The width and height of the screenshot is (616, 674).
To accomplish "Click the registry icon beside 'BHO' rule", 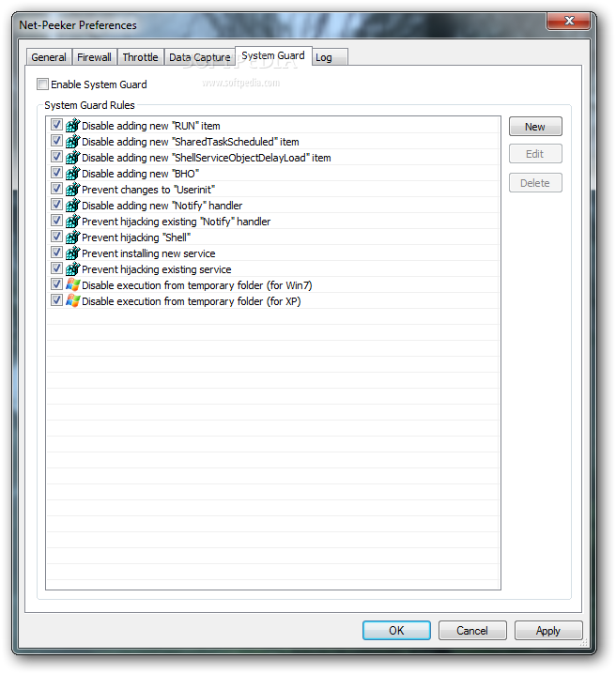I will pyautogui.click(x=72, y=174).
